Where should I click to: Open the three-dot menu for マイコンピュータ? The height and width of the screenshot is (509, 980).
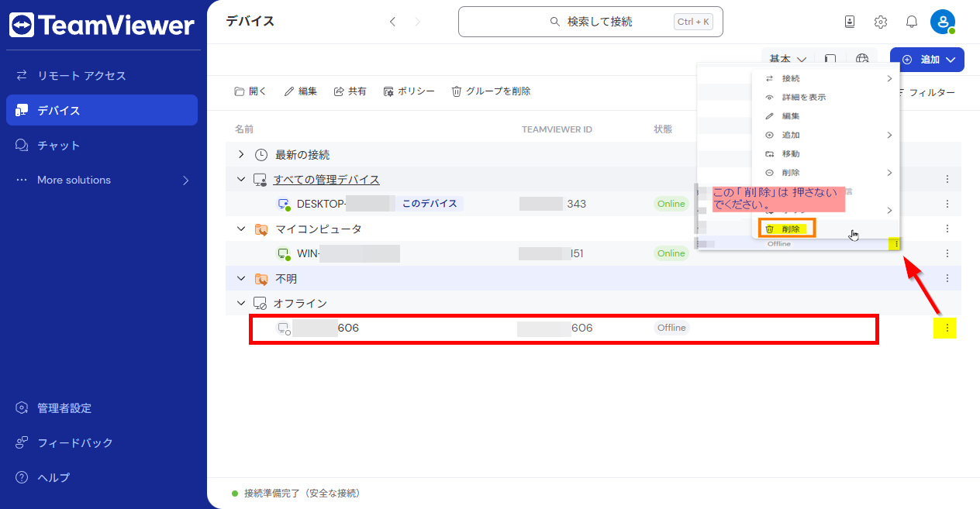947,229
